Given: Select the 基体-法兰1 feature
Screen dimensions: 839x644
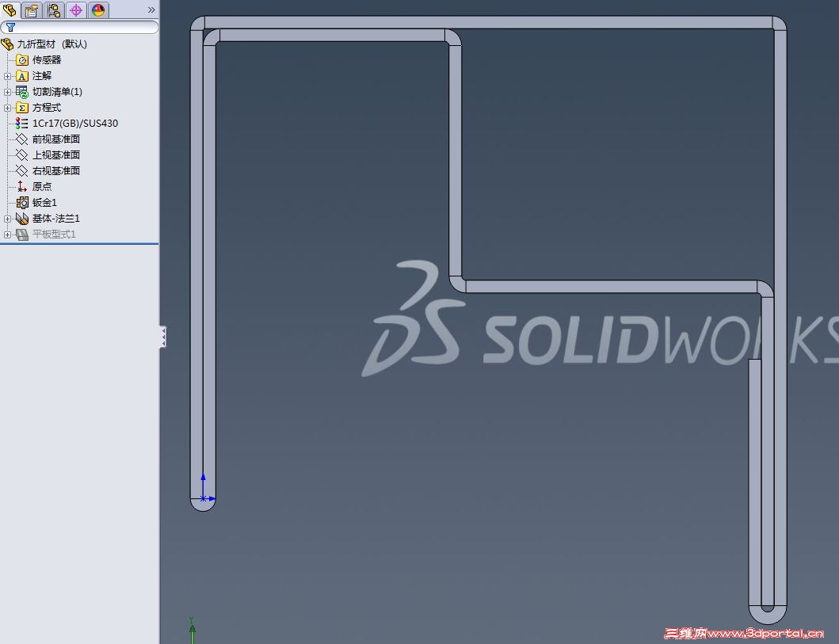Looking at the screenshot, I should 56,219.
